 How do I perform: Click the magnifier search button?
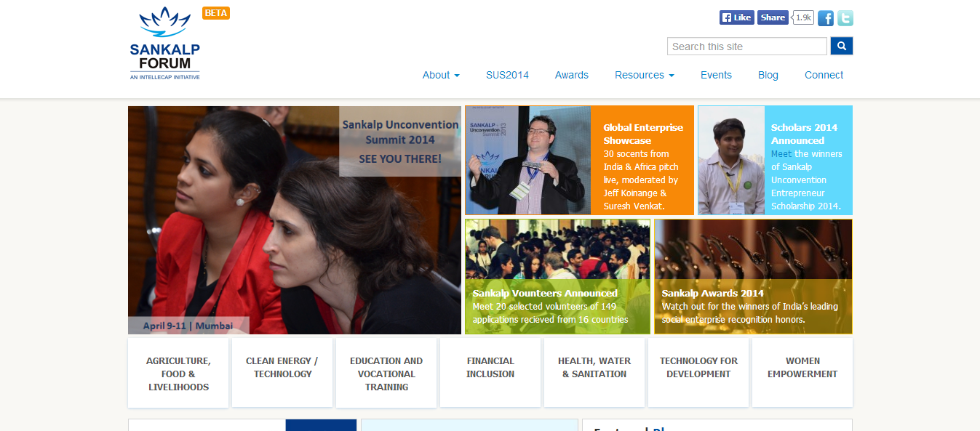click(x=842, y=46)
